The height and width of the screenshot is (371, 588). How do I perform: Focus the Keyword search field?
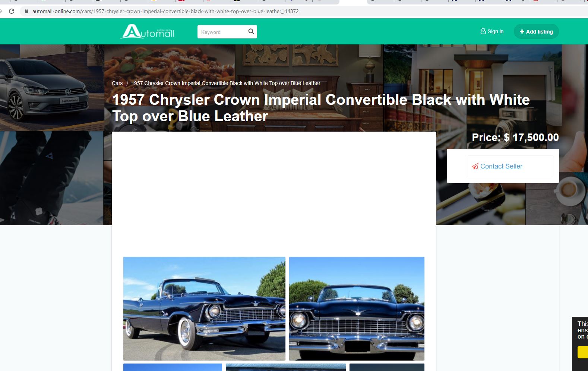pyautogui.click(x=223, y=32)
